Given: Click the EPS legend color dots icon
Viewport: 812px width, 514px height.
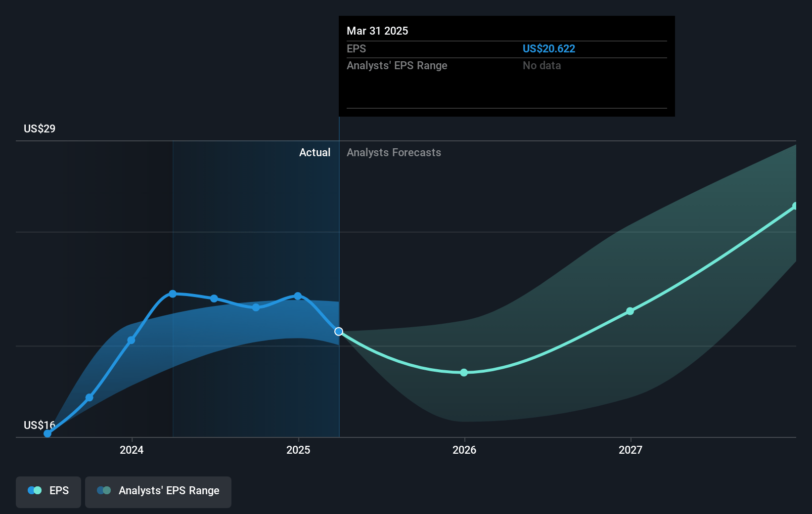Looking at the screenshot, I should click(x=35, y=490).
